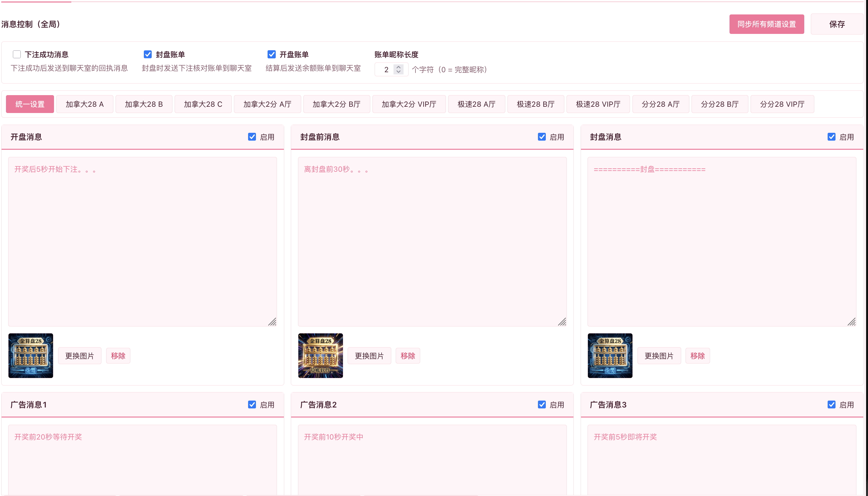This screenshot has height=496, width=868.
Task: Click 移除 under 封盘消息
Action: pos(697,356)
